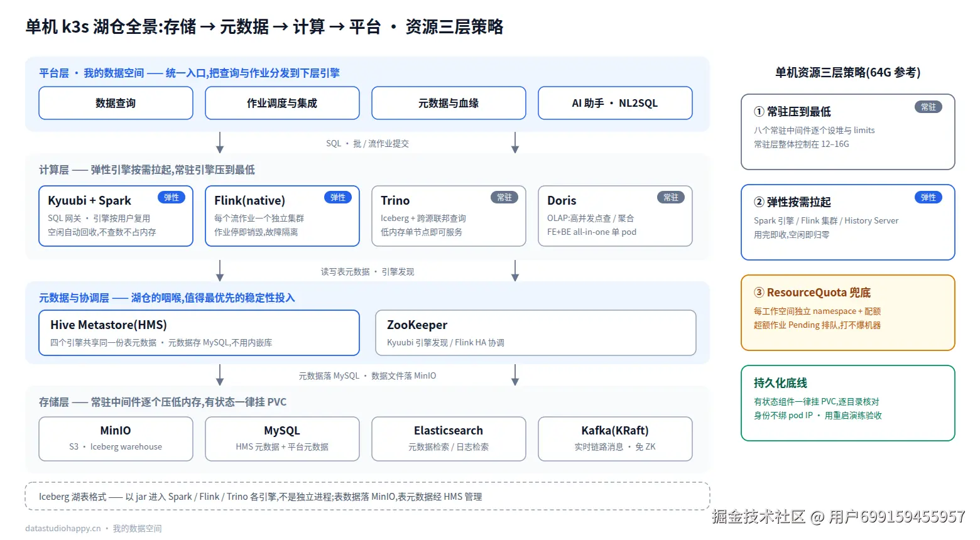Click the 弹性 badge on Flink(native)
This screenshot has width=980, height=540.
[338, 197]
